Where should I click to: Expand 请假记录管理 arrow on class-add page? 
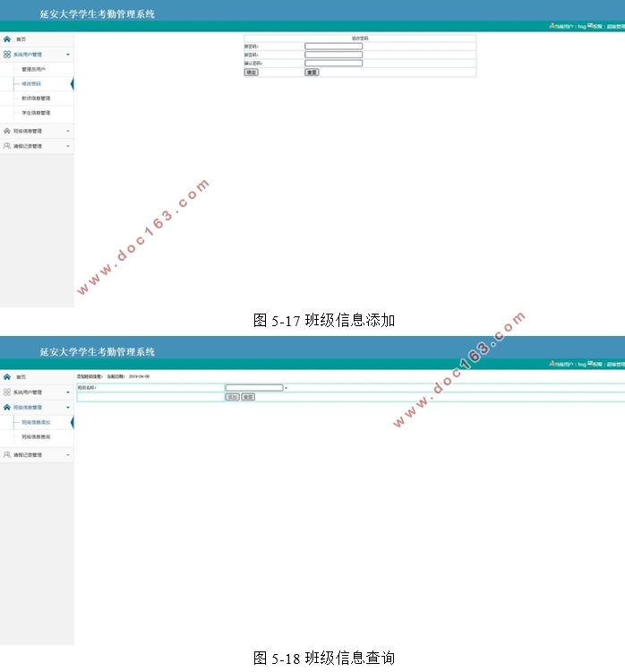coord(68,454)
